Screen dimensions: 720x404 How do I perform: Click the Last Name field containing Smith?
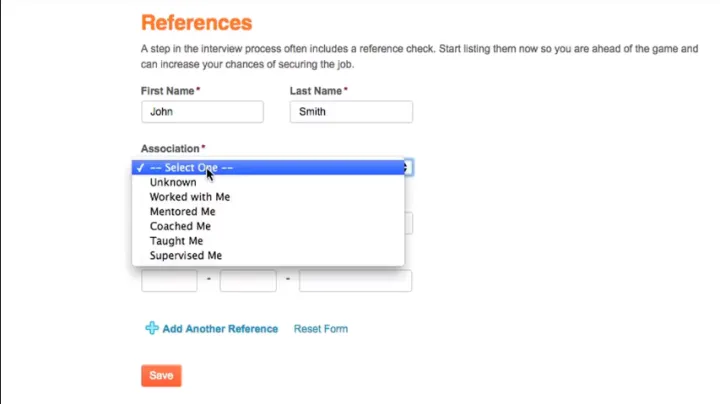pos(351,112)
